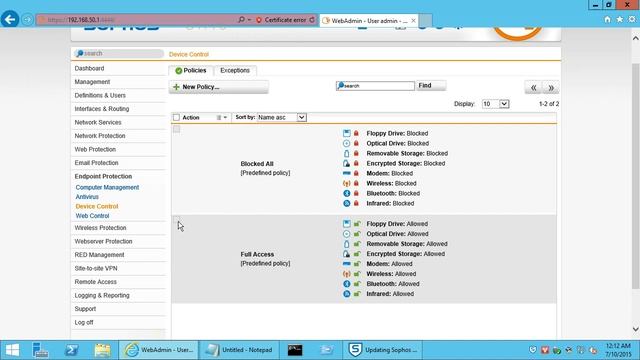Screen dimensions: 640x360
Task: Go to the next page of policies
Action: (551, 87)
